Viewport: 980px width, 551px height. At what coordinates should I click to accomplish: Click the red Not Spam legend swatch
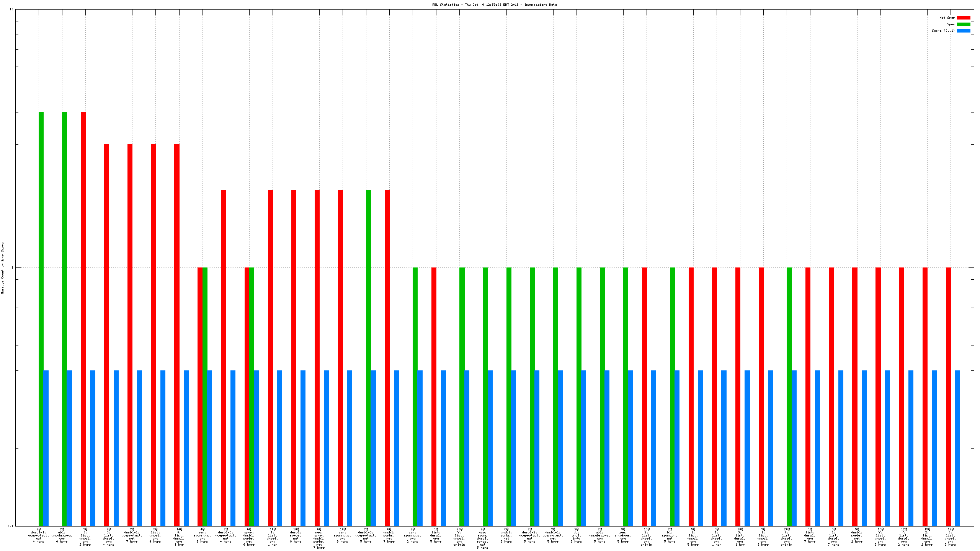point(964,18)
